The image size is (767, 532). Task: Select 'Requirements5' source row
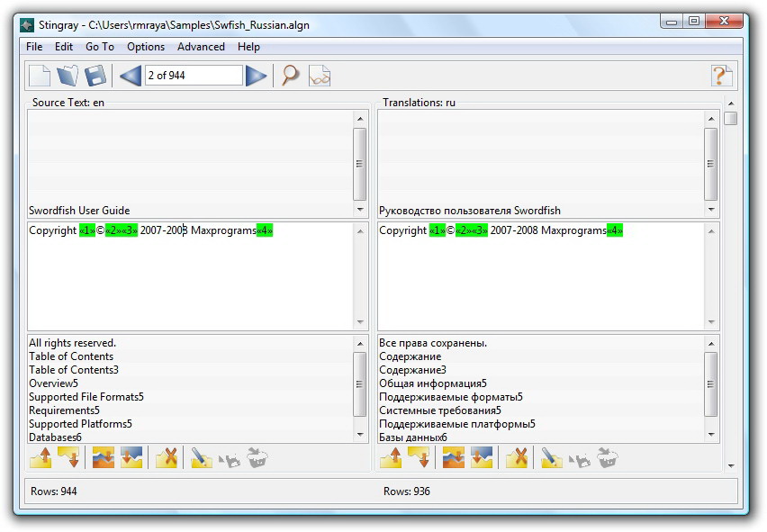coord(190,410)
